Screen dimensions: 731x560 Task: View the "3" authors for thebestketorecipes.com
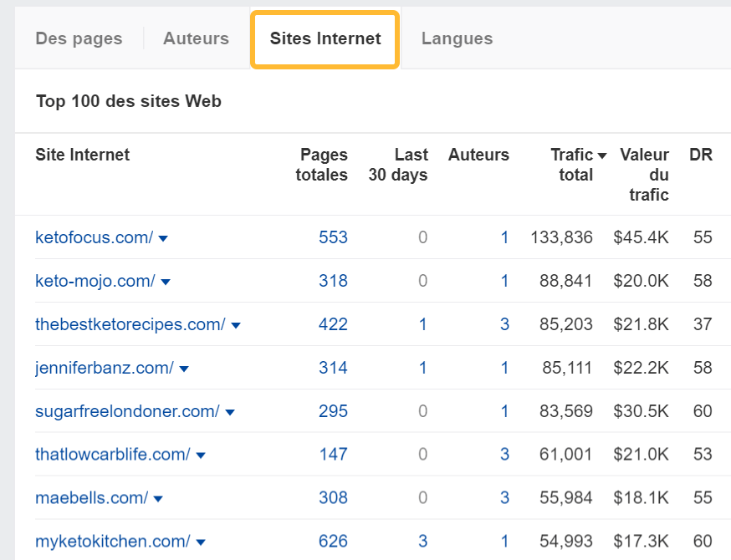click(504, 325)
